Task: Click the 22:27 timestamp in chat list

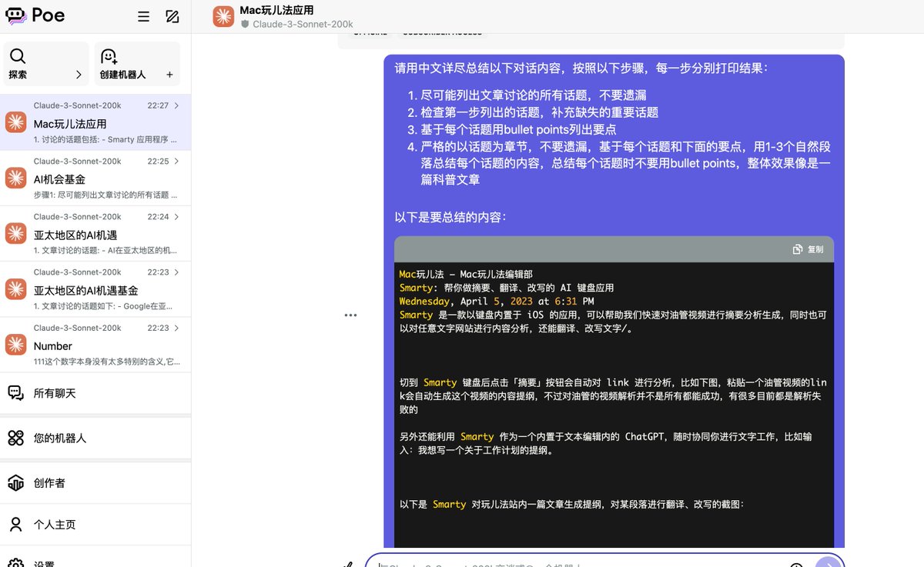Action: [158, 106]
